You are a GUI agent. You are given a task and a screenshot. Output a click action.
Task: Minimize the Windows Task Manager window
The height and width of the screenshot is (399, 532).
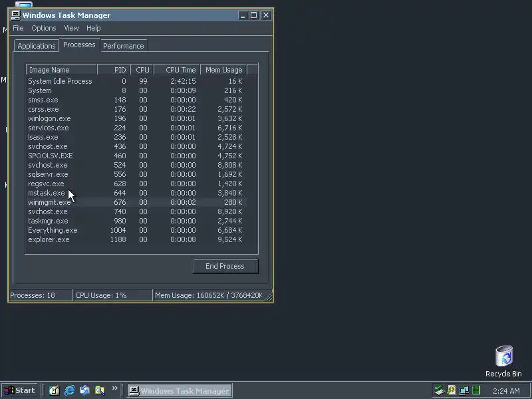pyautogui.click(x=242, y=15)
